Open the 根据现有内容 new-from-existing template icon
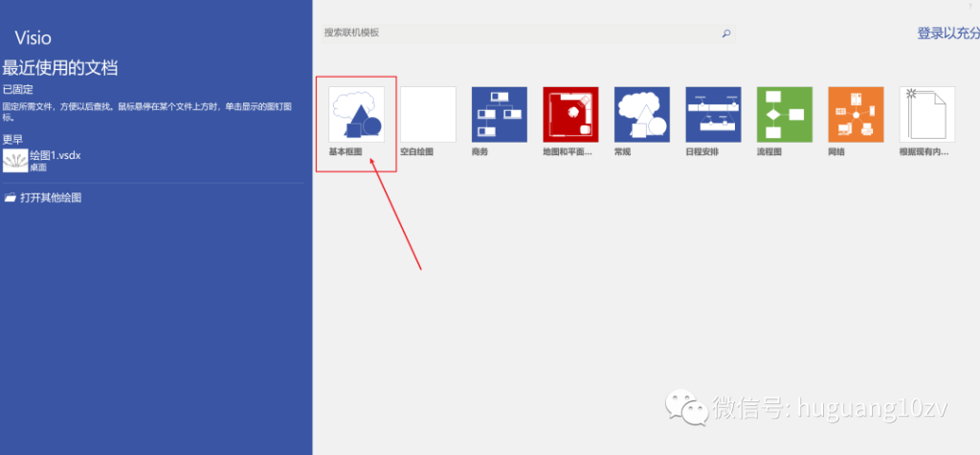 926,115
